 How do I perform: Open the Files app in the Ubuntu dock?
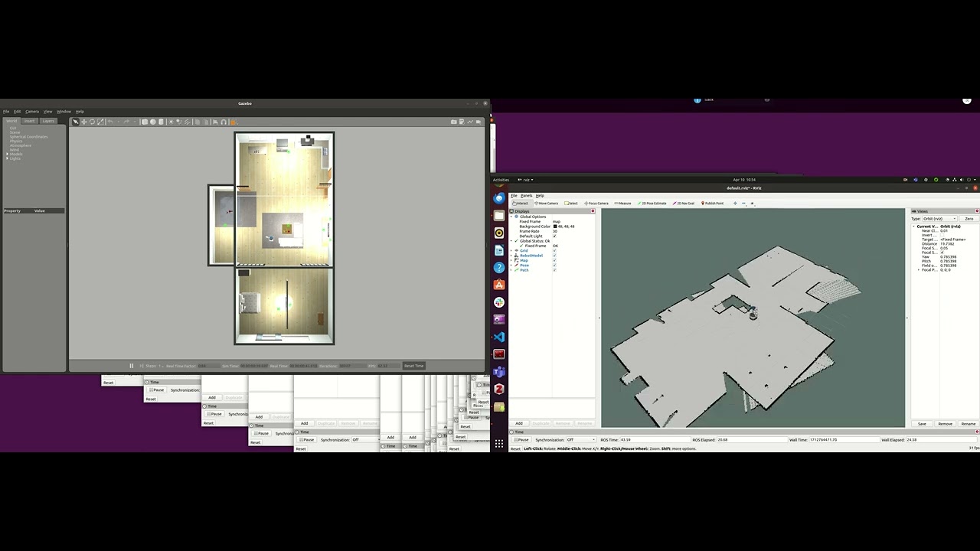499,216
